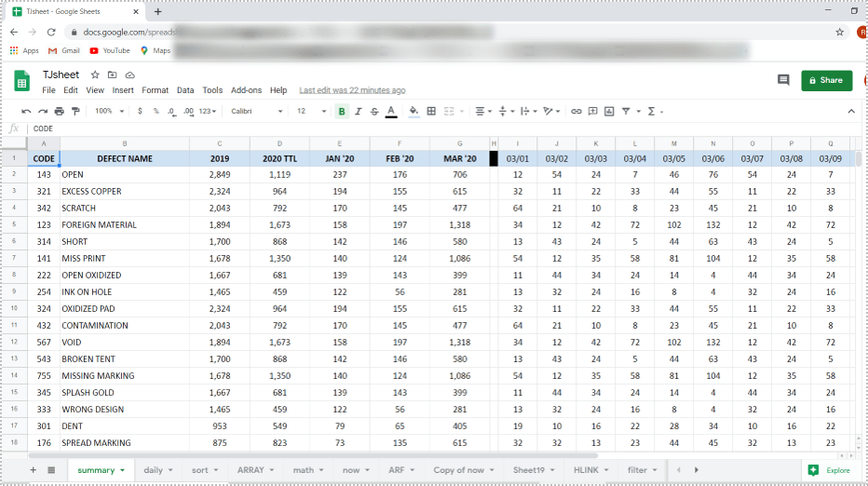Open the last edit history link
Viewport: 868px width, 486px height.
352,90
